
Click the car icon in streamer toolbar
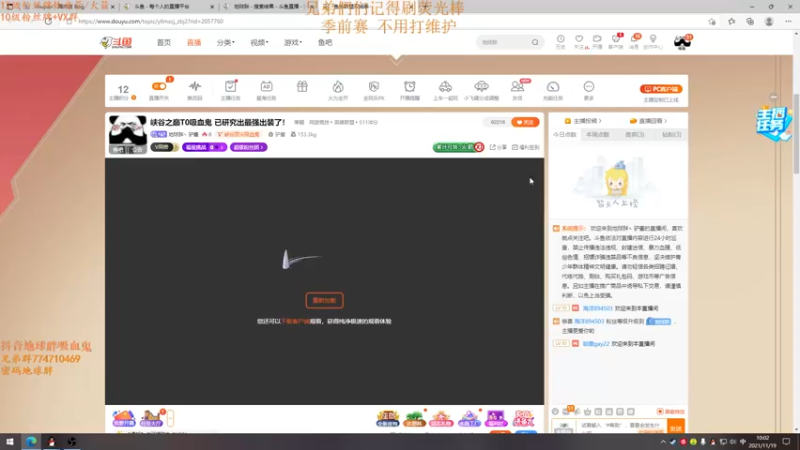click(x=445, y=86)
